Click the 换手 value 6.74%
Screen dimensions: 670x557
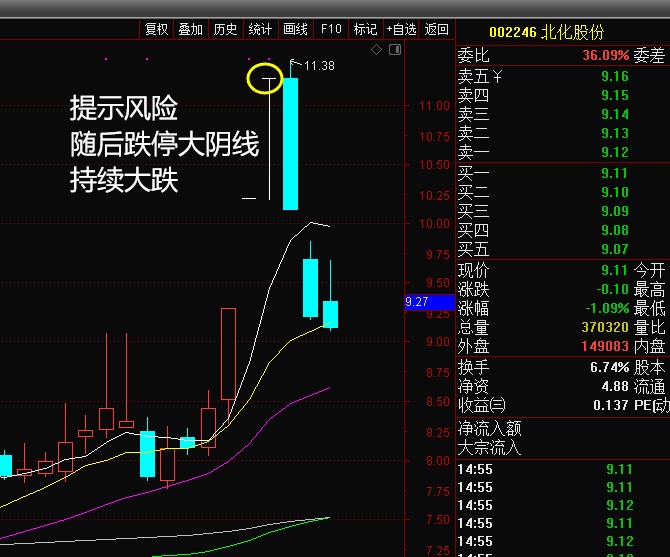coord(610,367)
